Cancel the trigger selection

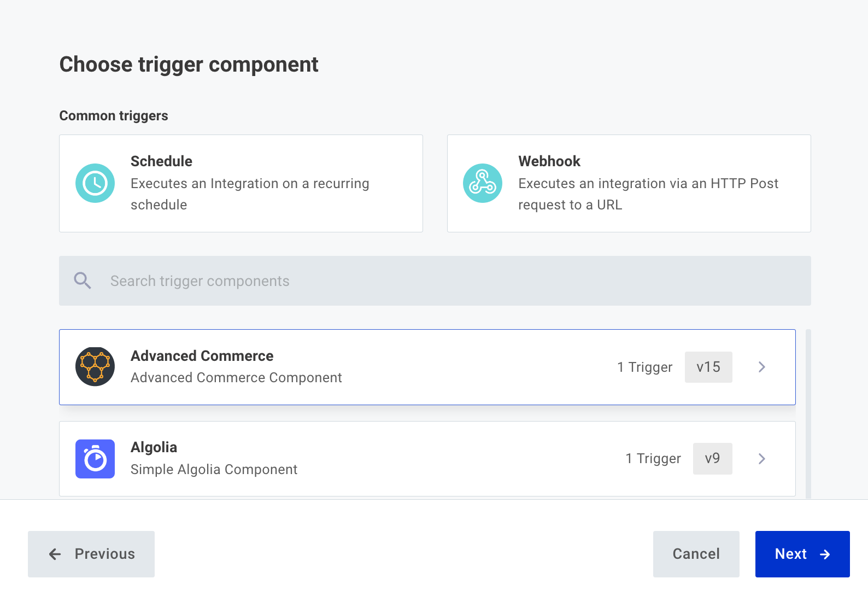click(695, 554)
